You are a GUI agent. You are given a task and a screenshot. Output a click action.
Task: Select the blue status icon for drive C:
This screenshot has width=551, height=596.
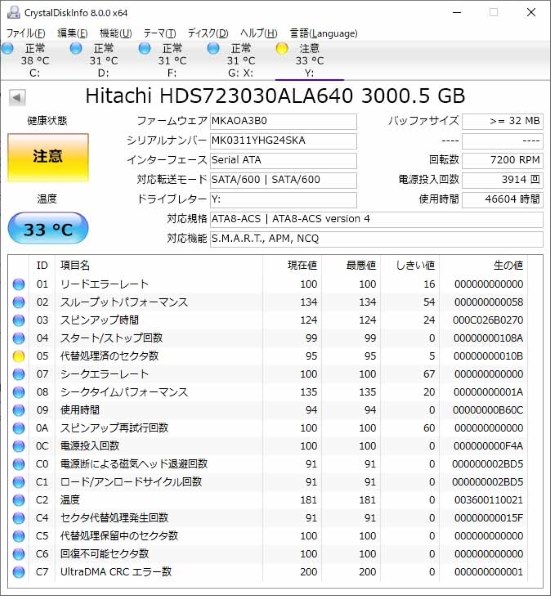coord(7,49)
